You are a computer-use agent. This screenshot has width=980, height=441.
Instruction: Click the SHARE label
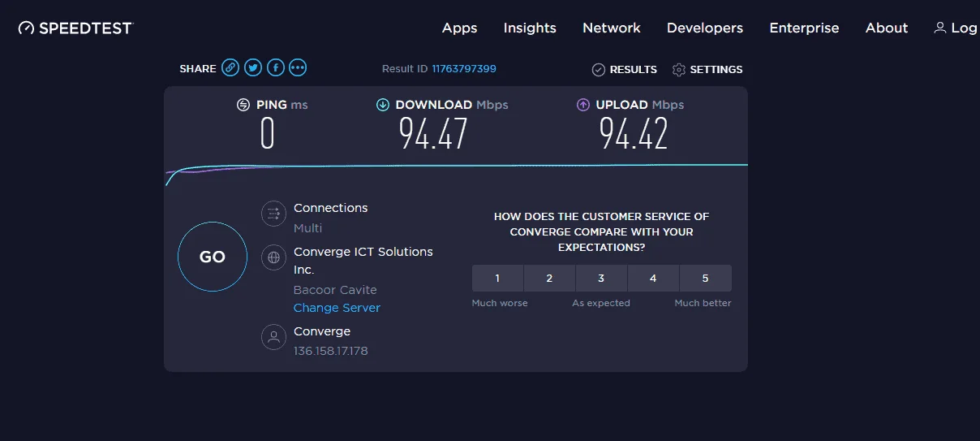click(198, 69)
